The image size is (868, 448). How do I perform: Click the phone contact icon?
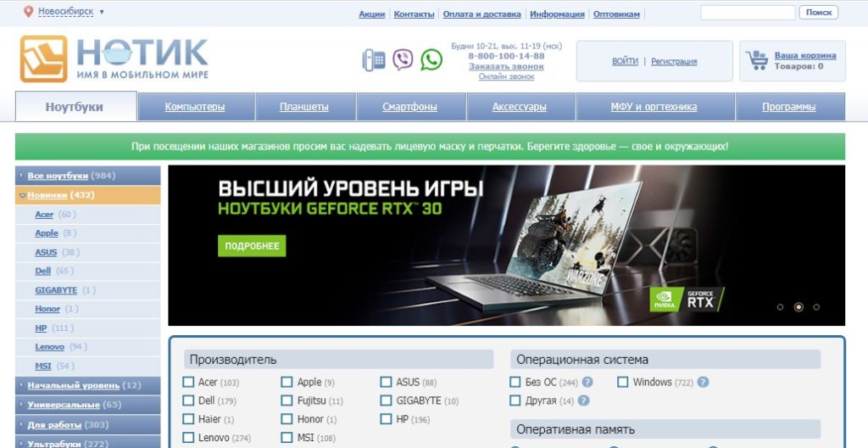click(374, 59)
